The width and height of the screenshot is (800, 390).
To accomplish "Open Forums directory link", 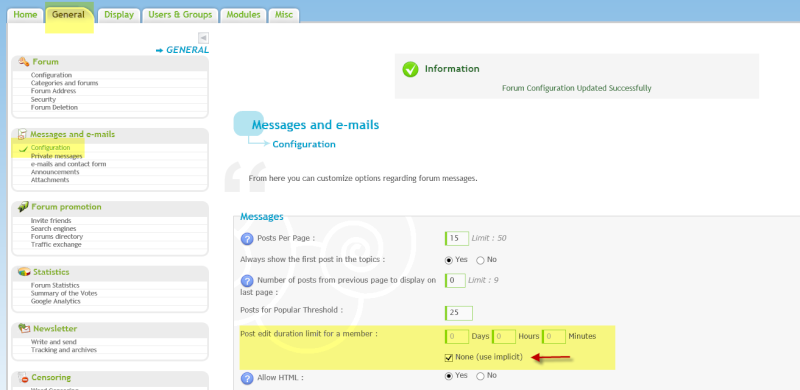I will click(57, 237).
